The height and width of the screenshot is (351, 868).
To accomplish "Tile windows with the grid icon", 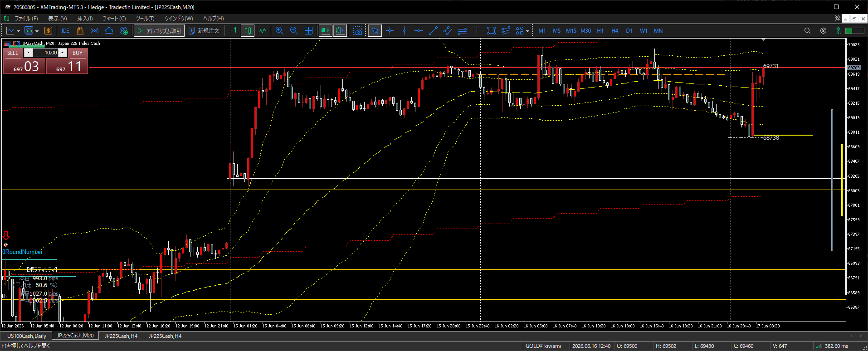I will pos(308,31).
